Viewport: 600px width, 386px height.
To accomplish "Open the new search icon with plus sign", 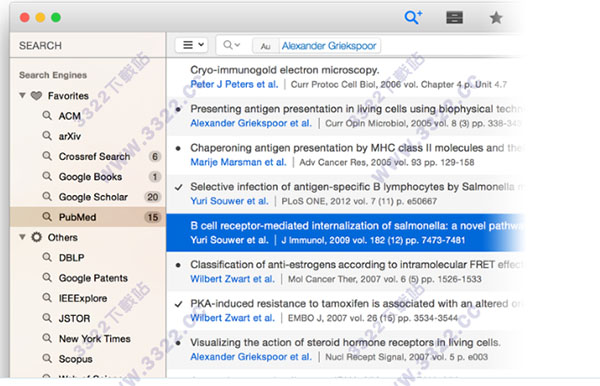I will point(413,17).
